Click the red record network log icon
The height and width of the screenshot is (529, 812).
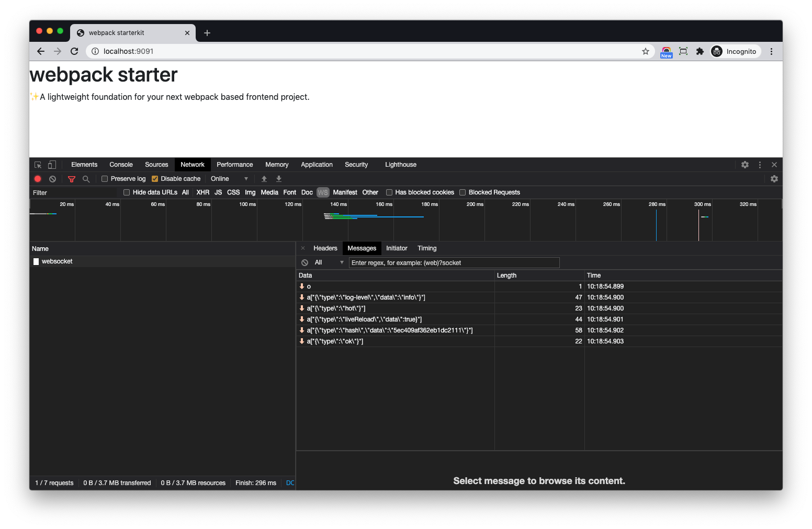click(38, 179)
